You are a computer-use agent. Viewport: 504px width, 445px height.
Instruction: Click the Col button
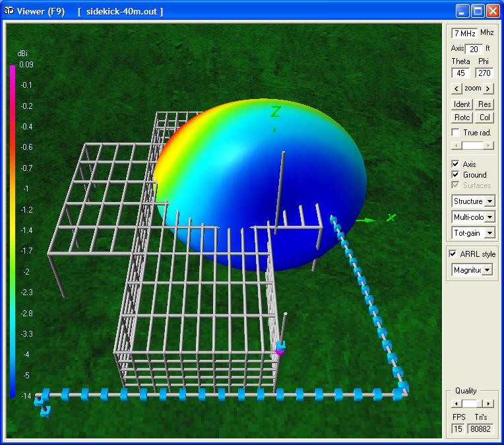[484, 118]
